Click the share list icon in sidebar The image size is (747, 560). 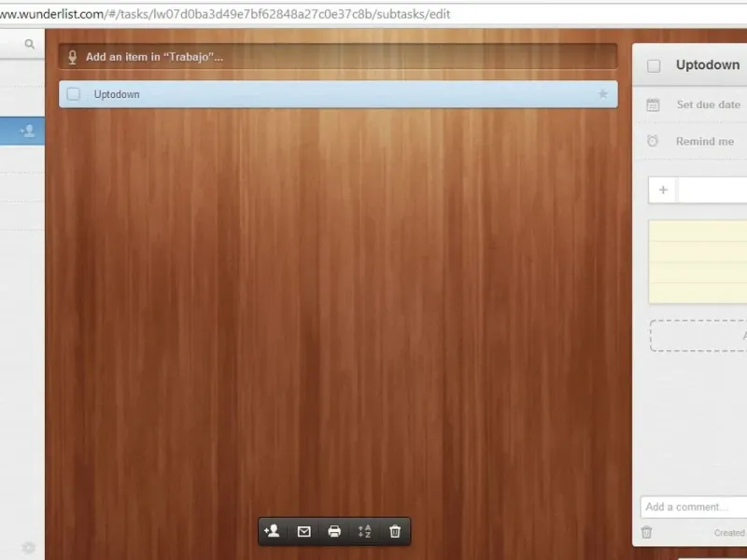27,131
